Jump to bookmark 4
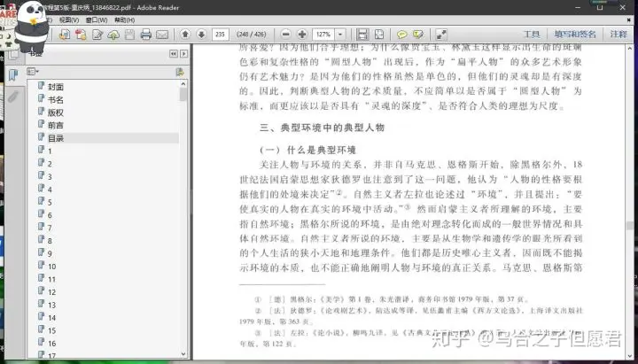The width and height of the screenshot is (638, 364). point(50,190)
